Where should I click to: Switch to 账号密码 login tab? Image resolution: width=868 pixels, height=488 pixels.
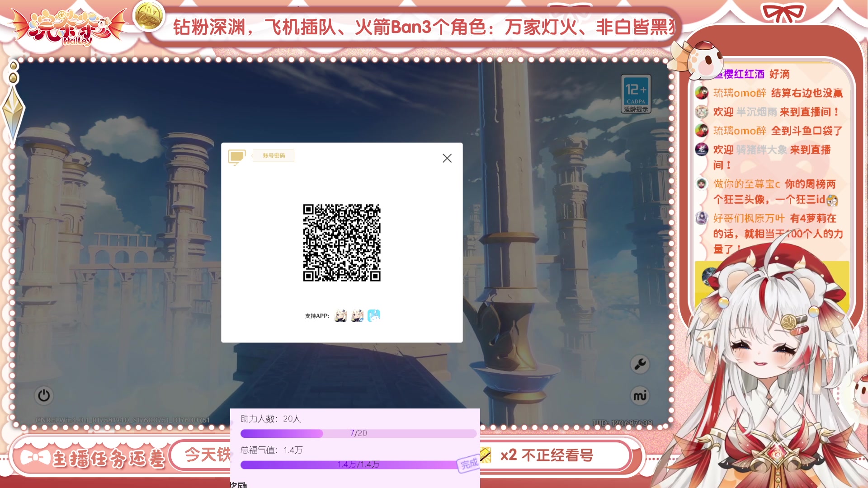(x=274, y=155)
